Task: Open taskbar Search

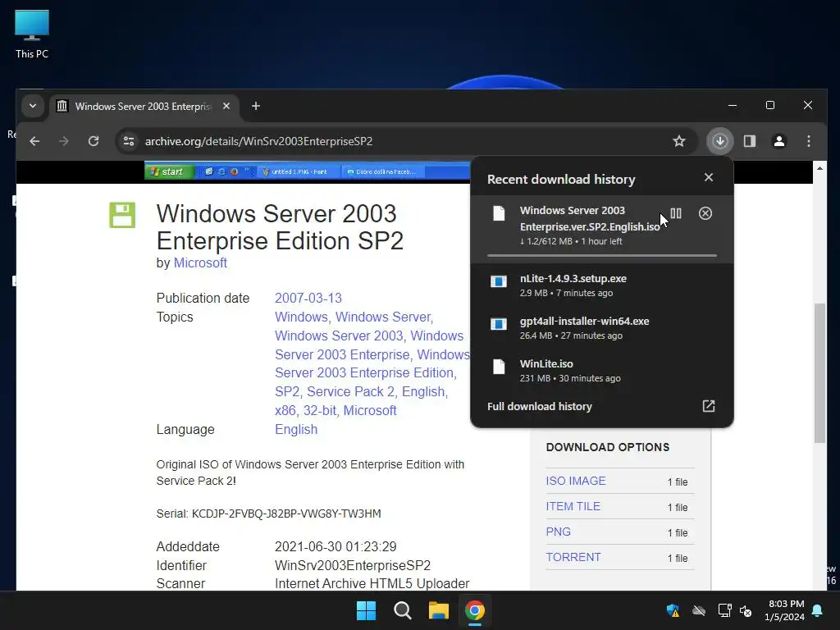Action: pyautogui.click(x=402, y=610)
